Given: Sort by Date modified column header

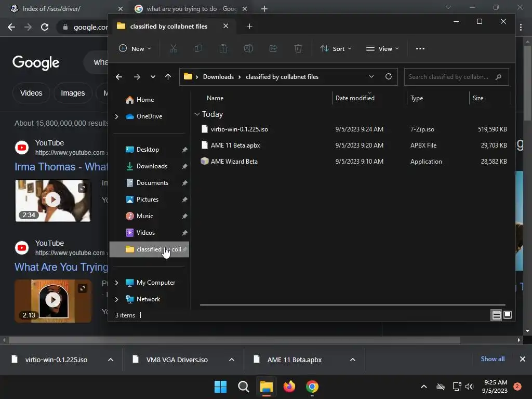Looking at the screenshot, I should pos(355,98).
